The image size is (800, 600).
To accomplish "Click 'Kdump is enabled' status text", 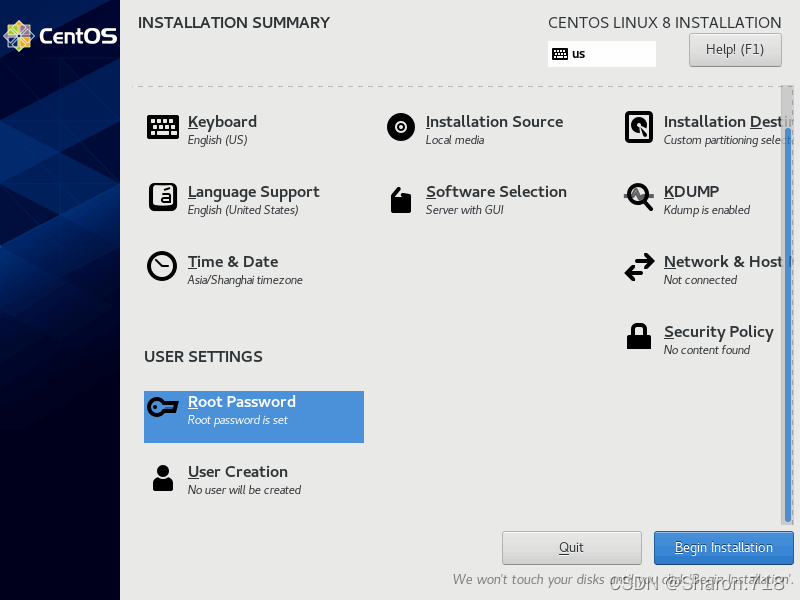I will tap(707, 210).
